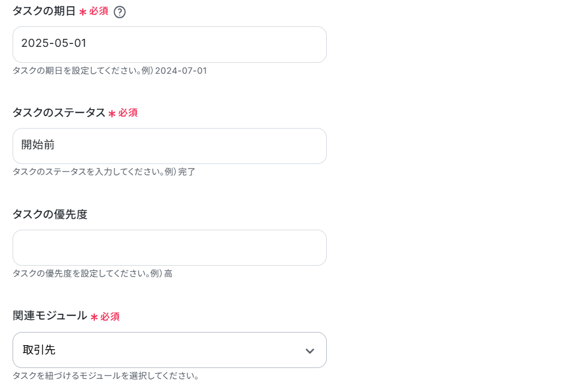Click the date hint text with 2024-07-01 example

click(x=110, y=70)
